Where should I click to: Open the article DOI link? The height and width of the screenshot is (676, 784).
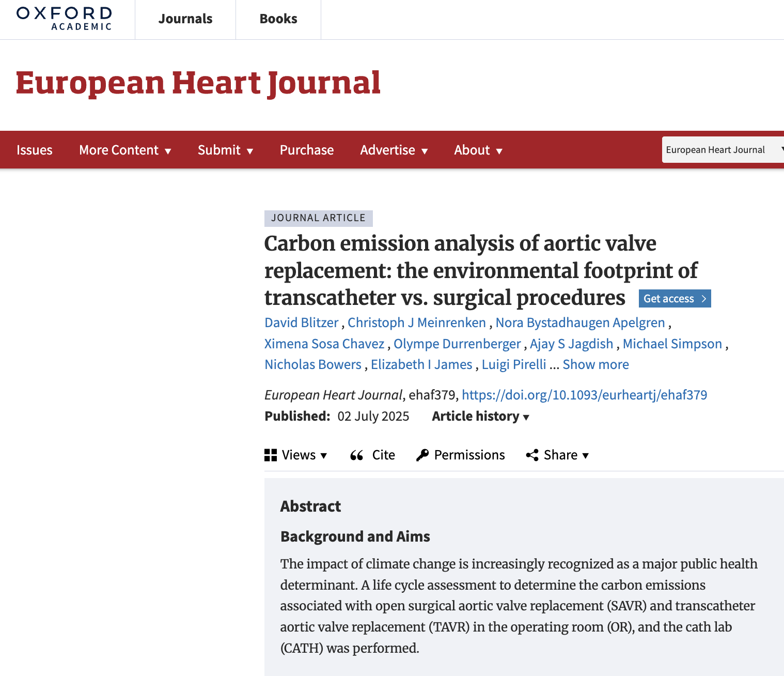click(584, 395)
